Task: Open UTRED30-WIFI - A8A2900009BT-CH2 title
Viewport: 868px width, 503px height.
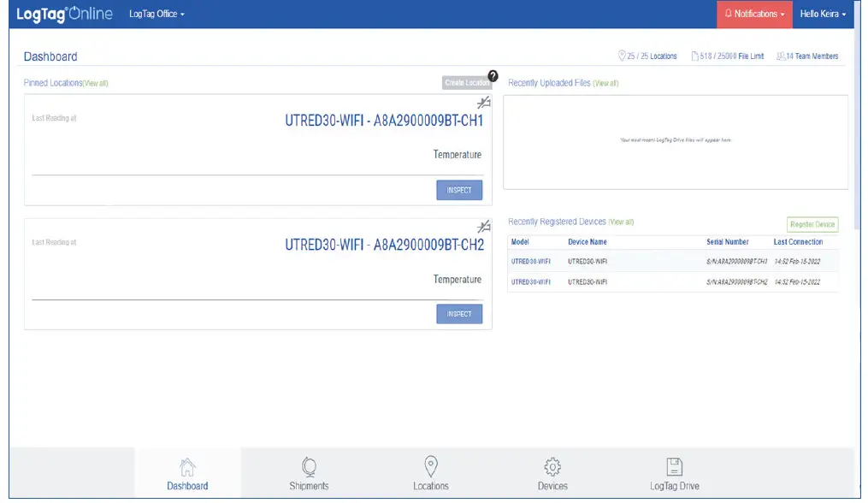Action: [x=384, y=245]
